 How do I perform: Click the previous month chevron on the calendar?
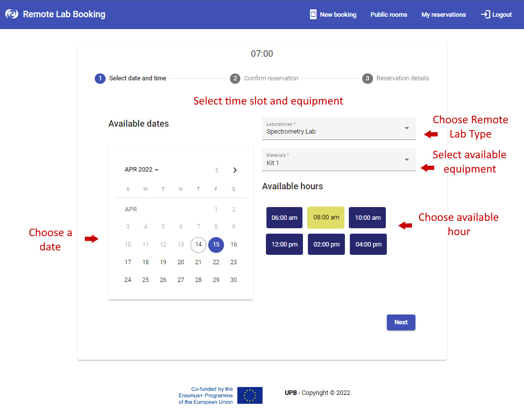point(217,170)
